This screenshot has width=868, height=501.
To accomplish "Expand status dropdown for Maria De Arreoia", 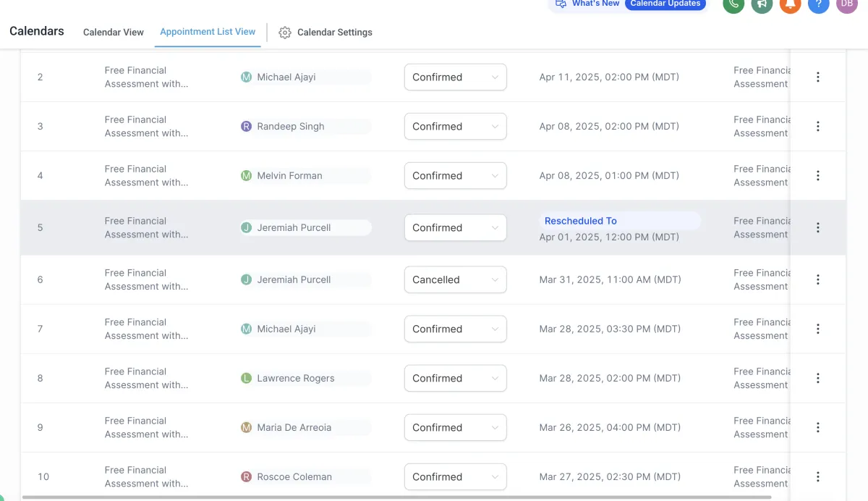I will click(x=455, y=427).
